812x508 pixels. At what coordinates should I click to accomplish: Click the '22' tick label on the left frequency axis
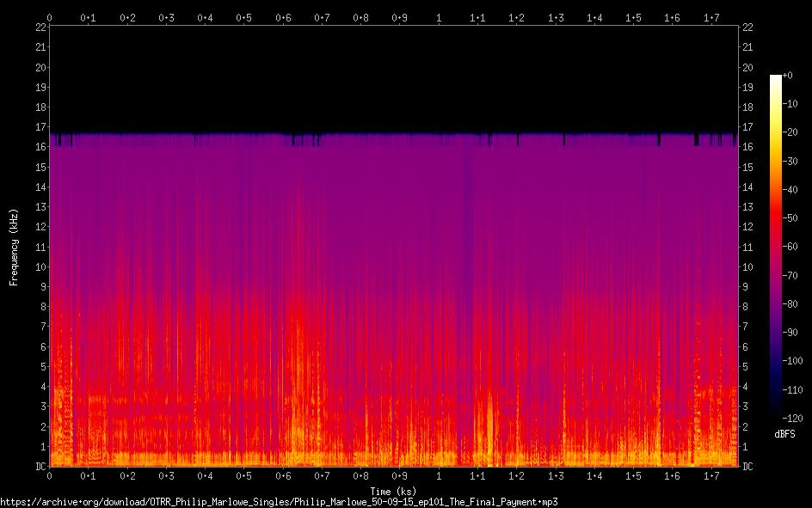tap(39, 28)
